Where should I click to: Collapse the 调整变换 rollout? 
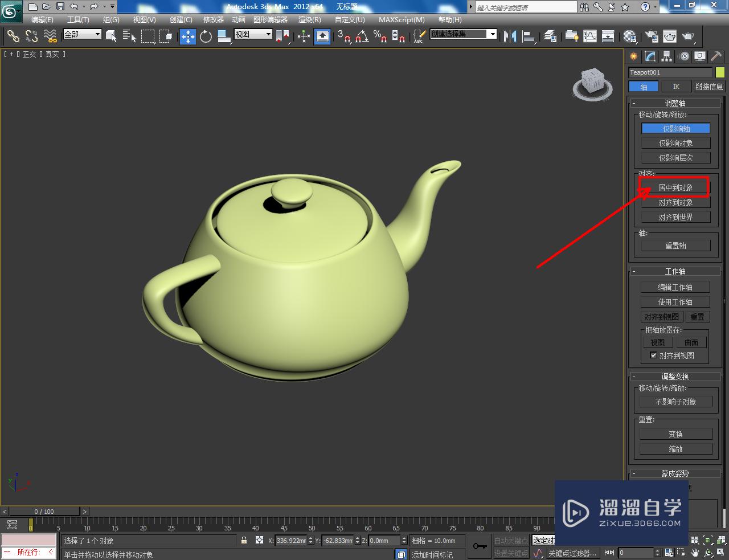tap(675, 377)
